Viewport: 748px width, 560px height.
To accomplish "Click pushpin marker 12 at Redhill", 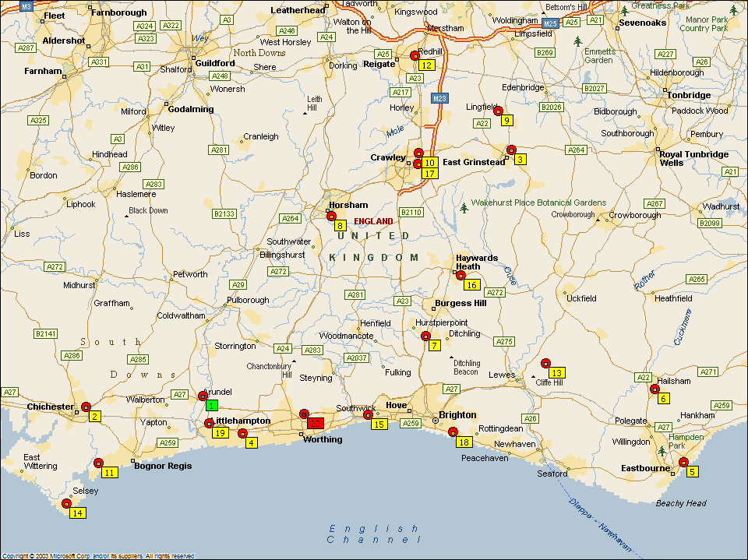I will point(425,65).
